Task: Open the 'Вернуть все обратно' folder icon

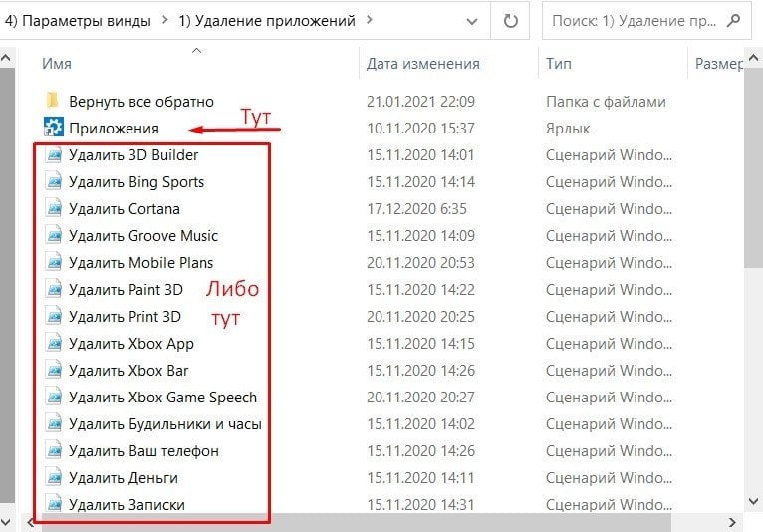Action: point(53,101)
